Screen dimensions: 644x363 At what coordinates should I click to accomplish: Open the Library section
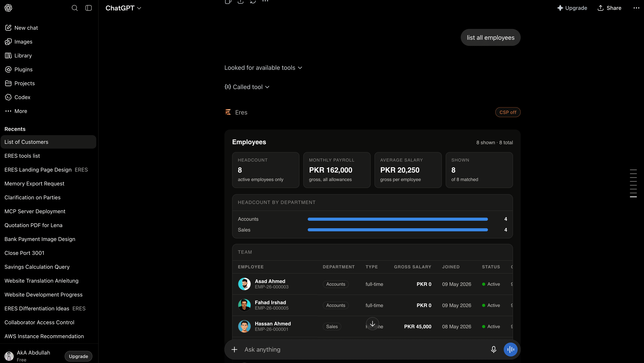pos(48,56)
